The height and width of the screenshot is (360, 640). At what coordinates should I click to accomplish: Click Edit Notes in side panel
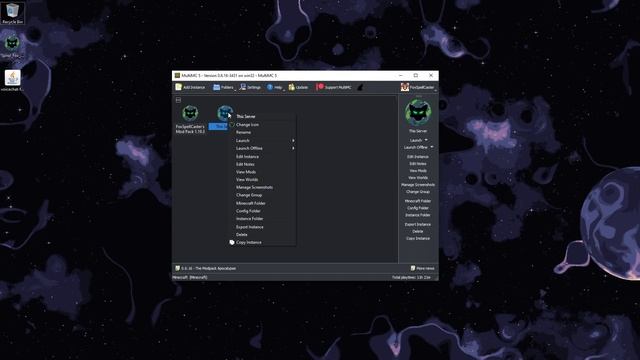tap(418, 164)
